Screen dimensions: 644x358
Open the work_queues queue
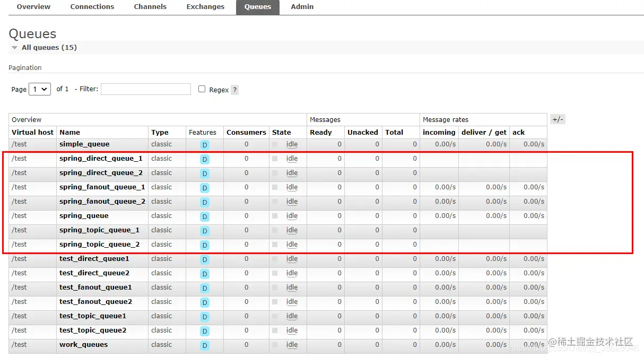point(83,345)
